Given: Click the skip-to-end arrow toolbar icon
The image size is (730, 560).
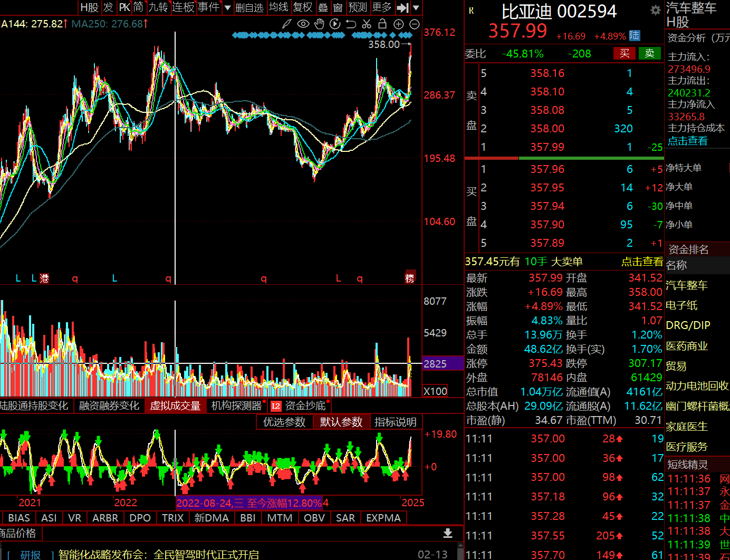Looking at the screenshot, I should [402, 7].
